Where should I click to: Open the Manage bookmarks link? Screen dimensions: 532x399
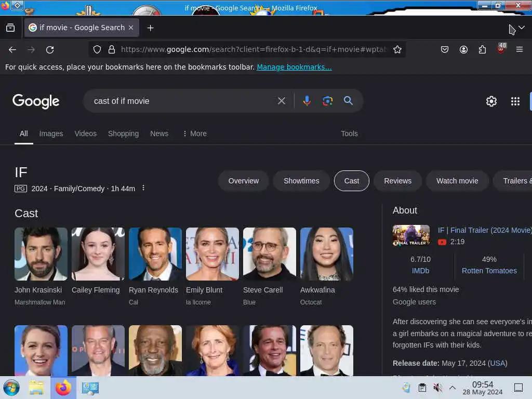[x=294, y=67]
